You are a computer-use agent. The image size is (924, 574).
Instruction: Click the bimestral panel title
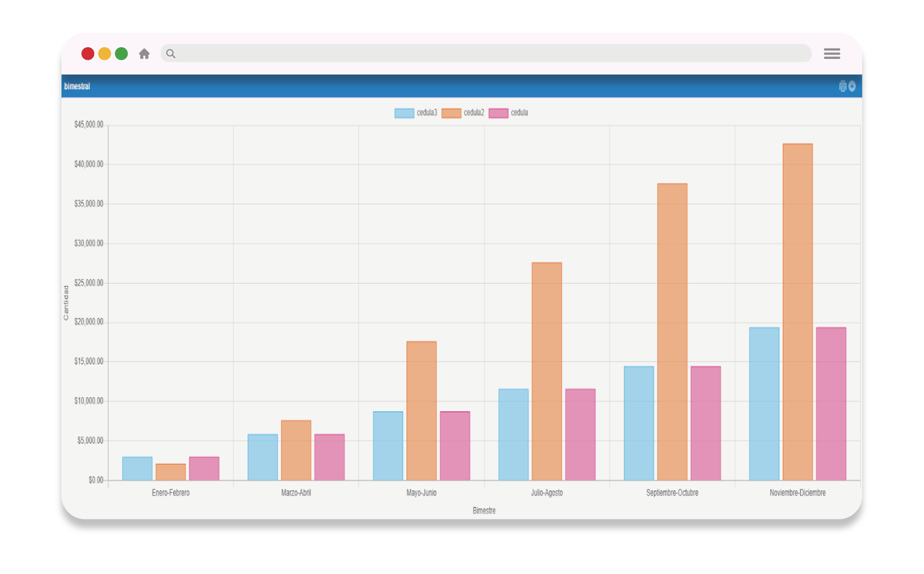tap(77, 86)
